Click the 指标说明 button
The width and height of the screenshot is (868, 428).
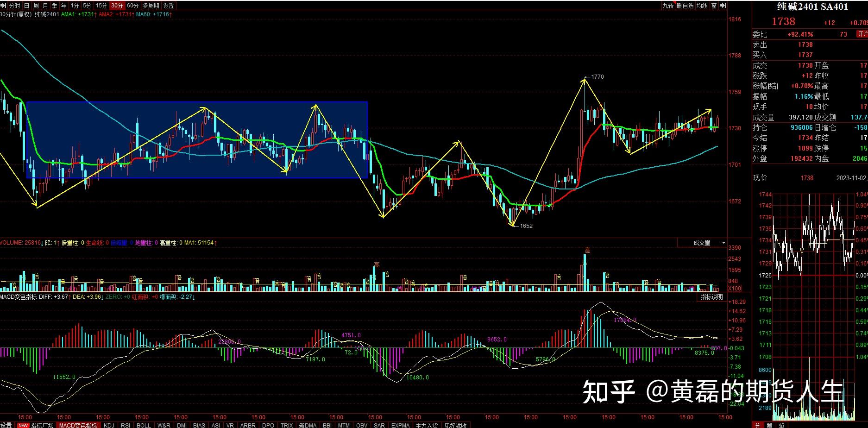(x=711, y=297)
